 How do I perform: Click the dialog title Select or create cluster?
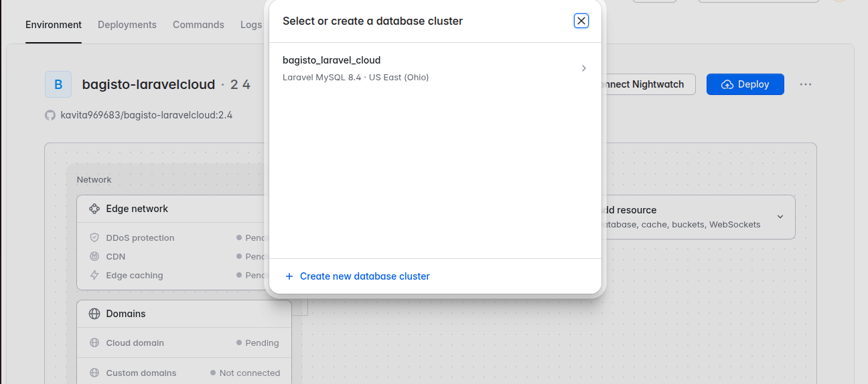coord(372,21)
